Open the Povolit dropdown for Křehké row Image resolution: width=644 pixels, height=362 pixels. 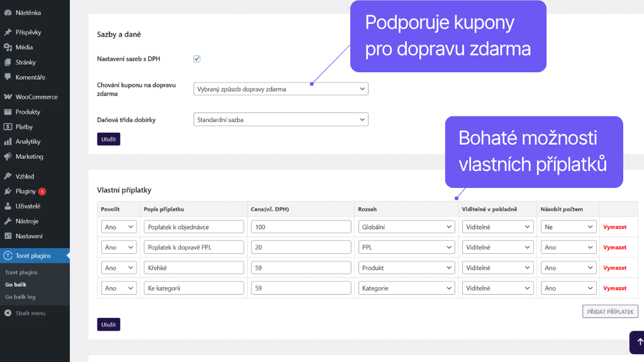[x=118, y=267]
